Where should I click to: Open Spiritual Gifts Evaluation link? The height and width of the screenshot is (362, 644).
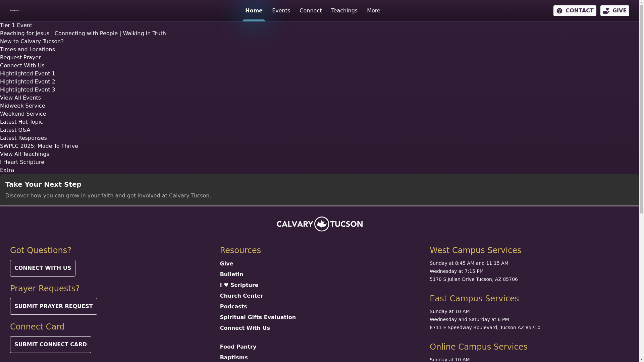[x=258, y=317]
